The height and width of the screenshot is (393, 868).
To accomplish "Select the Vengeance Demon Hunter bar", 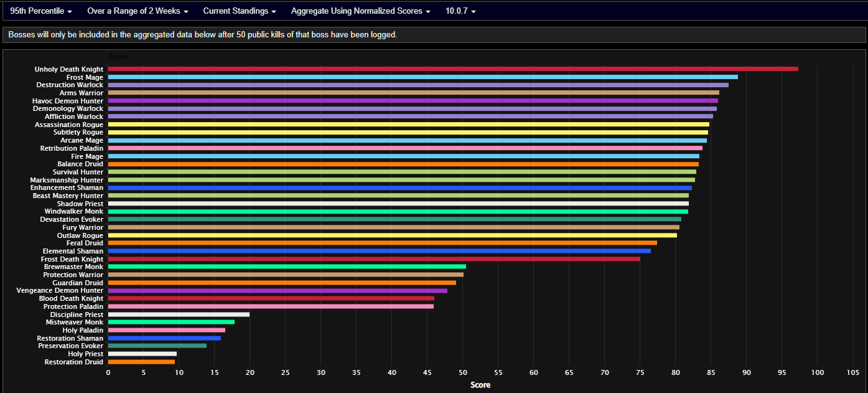I will (278, 291).
